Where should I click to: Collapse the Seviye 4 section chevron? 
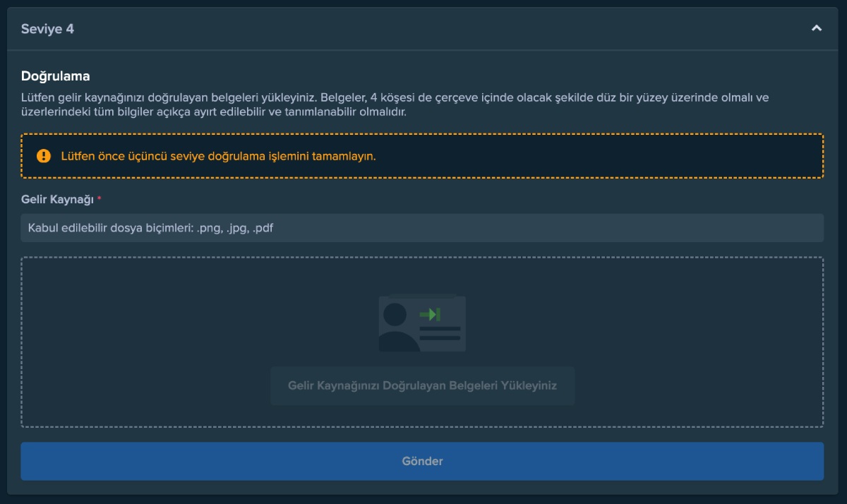tap(817, 29)
